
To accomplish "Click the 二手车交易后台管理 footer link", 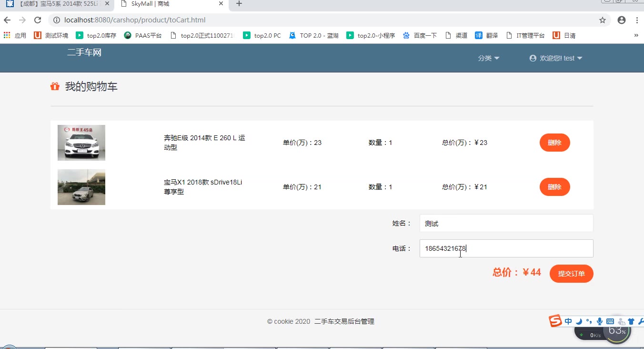I will 344,321.
